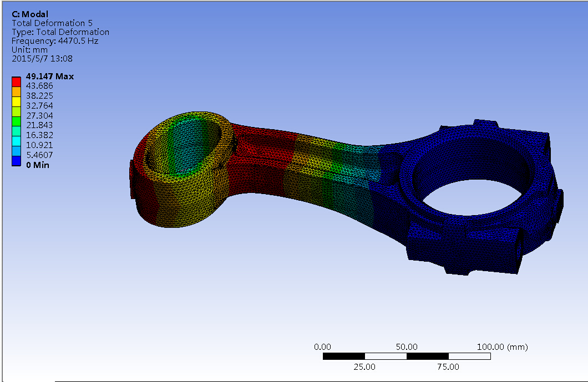Click the '38.225' legend value
This screenshot has height=382, width=588.
click(x=39, y=96)
